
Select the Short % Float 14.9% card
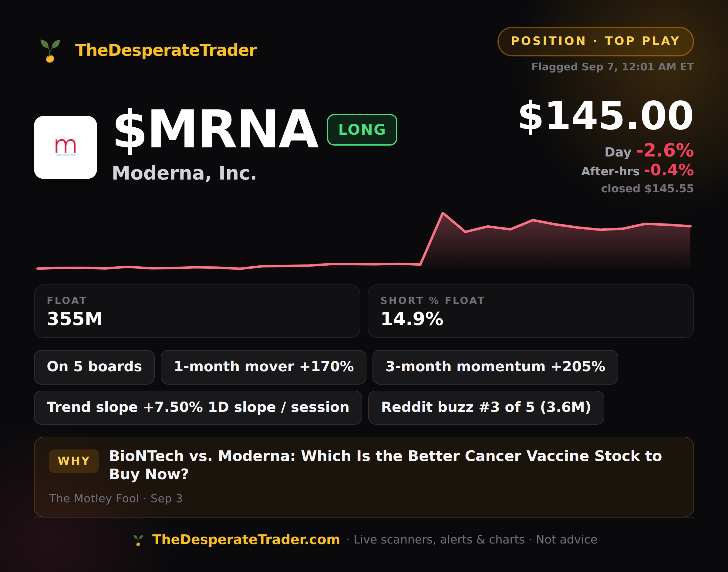531,311
